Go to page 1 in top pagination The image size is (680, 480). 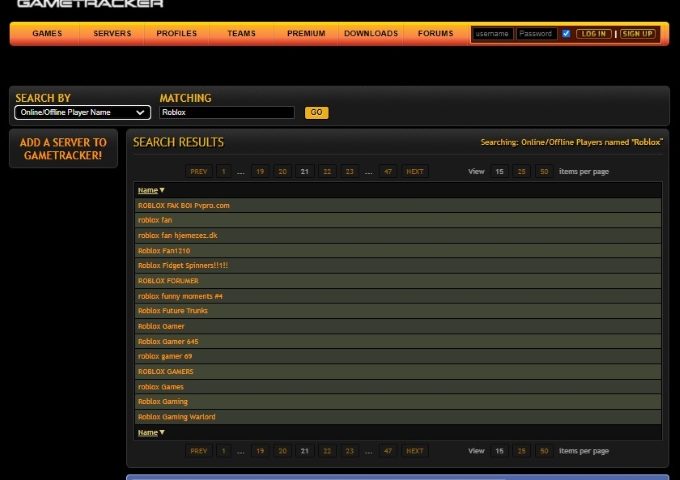[x=223, y=172]
